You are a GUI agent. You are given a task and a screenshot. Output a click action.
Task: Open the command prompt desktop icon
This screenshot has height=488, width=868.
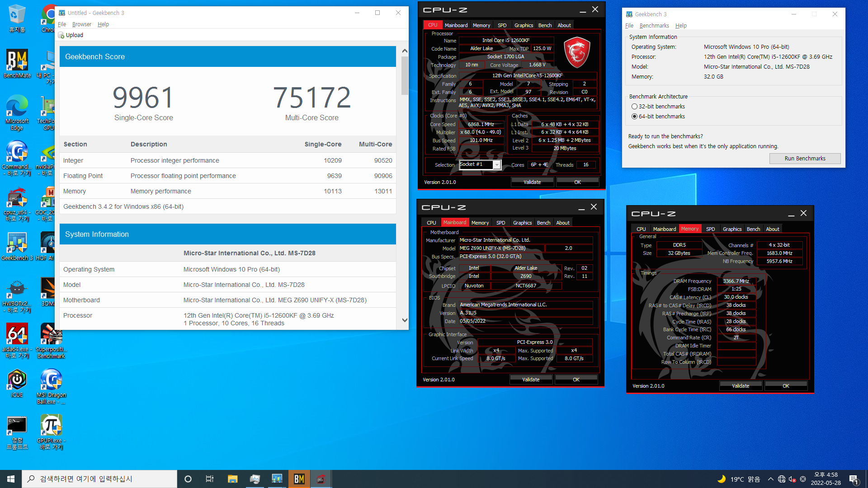(x=17, y=433)
